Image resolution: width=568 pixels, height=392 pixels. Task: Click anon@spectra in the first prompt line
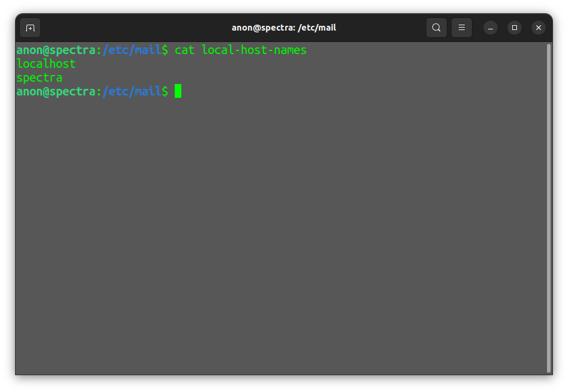(56, 50)
